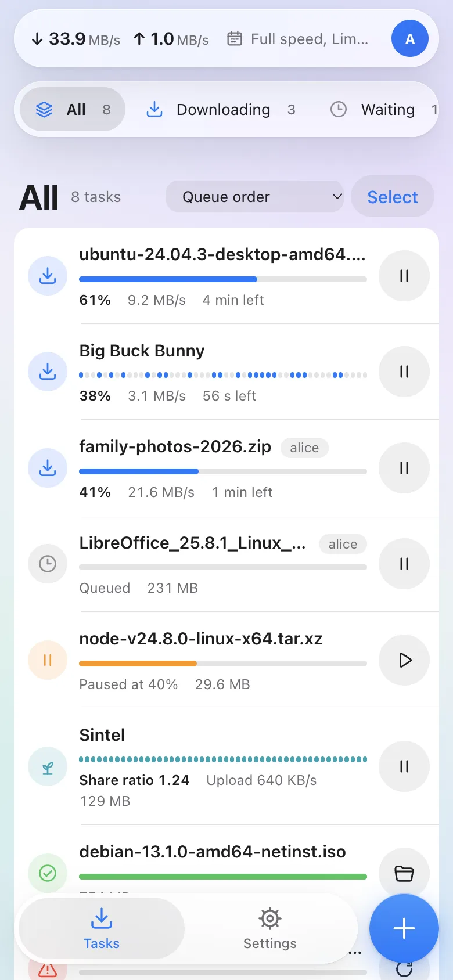The height and width of the screenshot is (980, 453).
Task: Click the upload speed 1.0 MB/s indicator
Action: tap(171, 39)
